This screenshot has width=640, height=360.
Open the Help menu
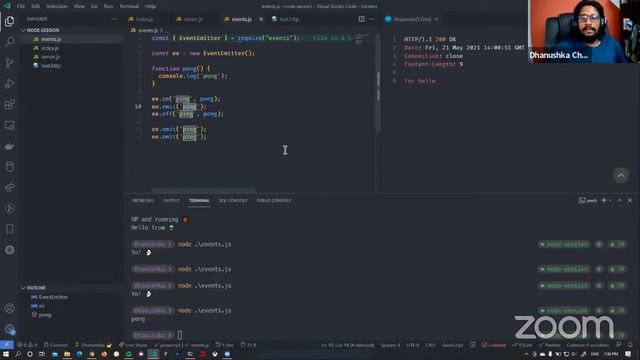(x=150, y=6)
